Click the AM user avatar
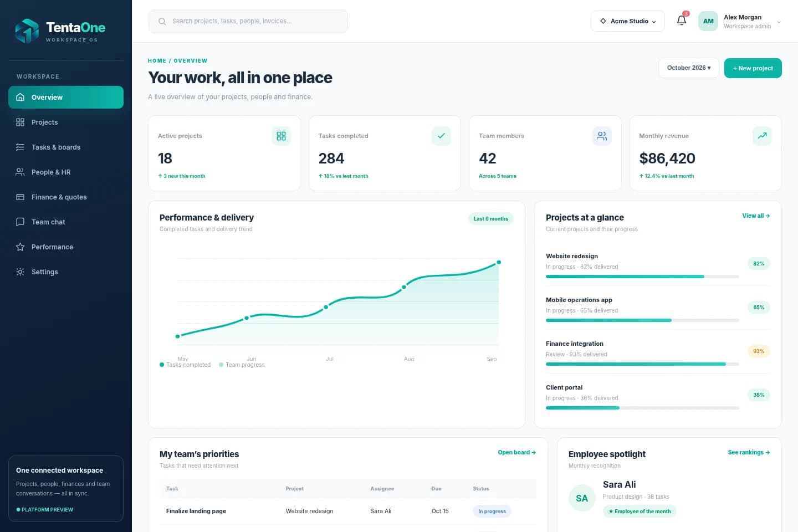 pyautogui.click(x=708, y=21)
